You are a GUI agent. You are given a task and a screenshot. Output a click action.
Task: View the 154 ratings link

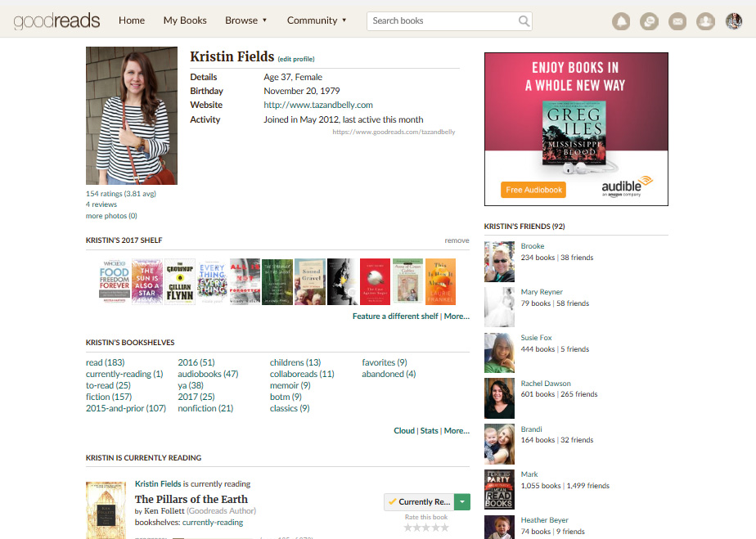pos(121,193)
